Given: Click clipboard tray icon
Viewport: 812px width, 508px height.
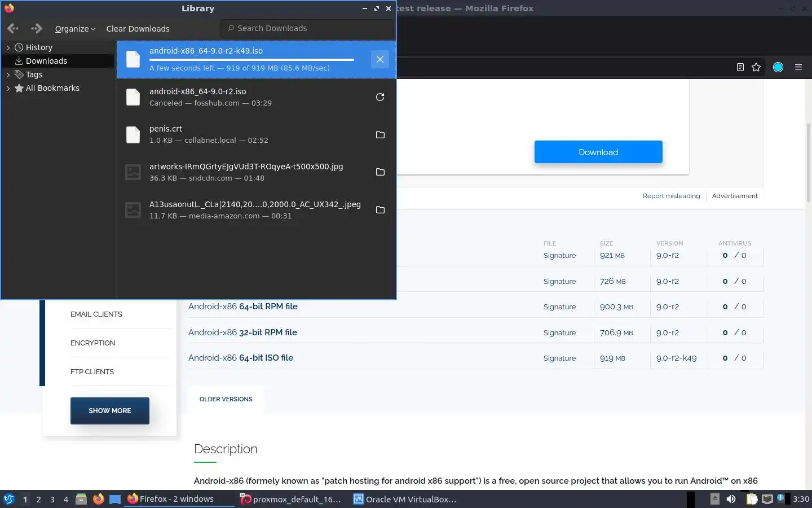Looking at the screenshot, I should 752,499.
